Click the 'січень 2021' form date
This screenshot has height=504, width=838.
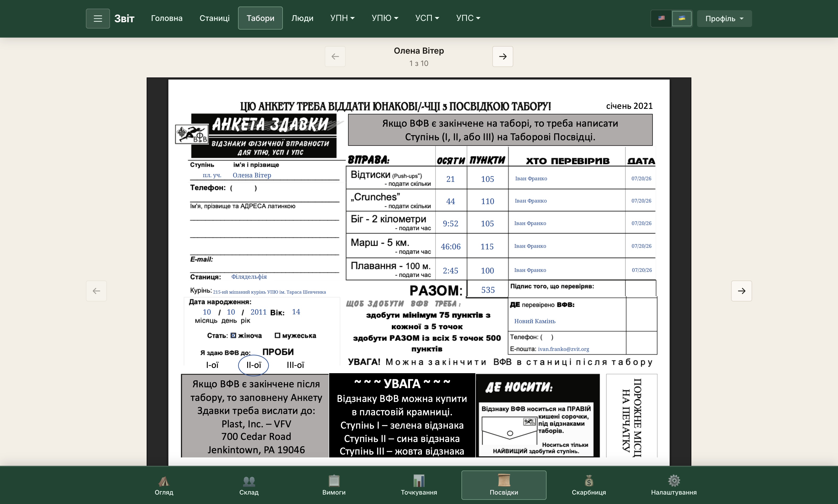click(629, 106)
